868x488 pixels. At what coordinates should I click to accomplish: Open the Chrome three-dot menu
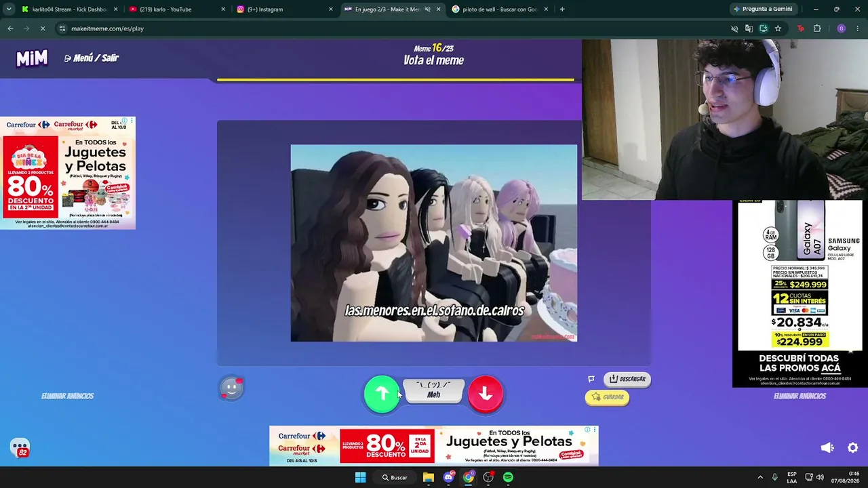pyautogui.click(x=858, y=28)
